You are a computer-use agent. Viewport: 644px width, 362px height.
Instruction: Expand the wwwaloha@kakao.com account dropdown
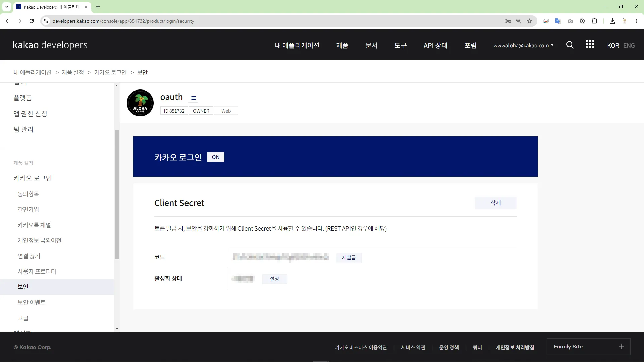coord(523,45)
